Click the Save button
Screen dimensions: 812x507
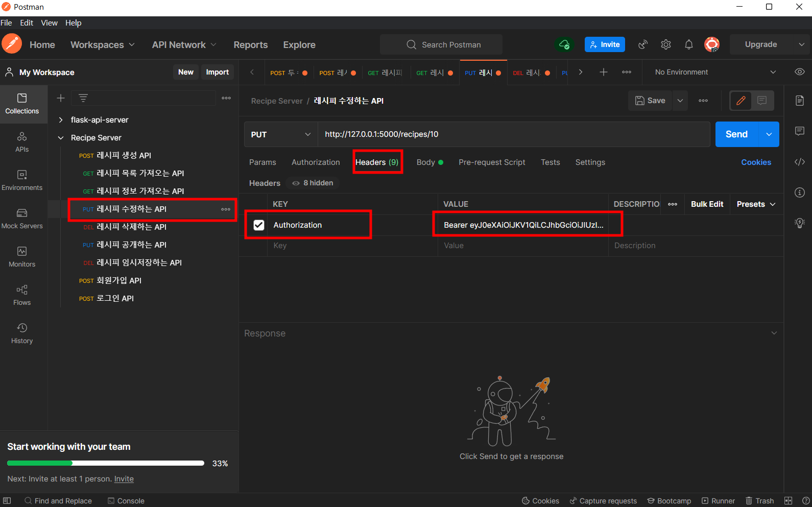click(x=651, y=101)
